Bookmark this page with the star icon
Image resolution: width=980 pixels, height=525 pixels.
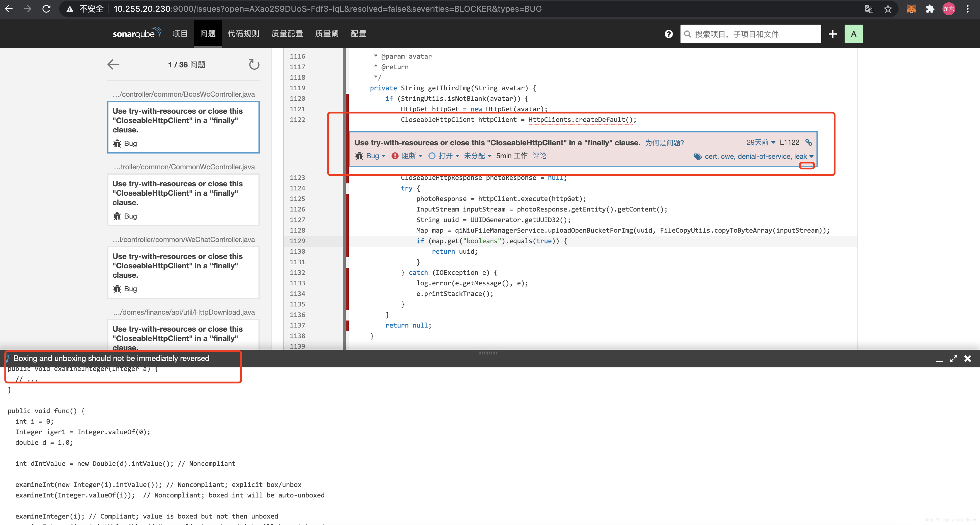point(888,9)
